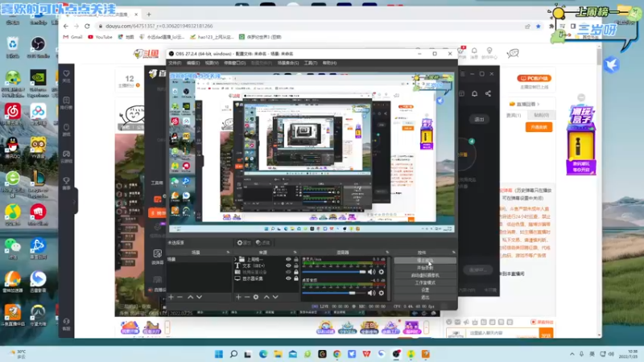Bookmark this page with the star icon
This screenshot has height=362, width=644.
click(538, 27)
